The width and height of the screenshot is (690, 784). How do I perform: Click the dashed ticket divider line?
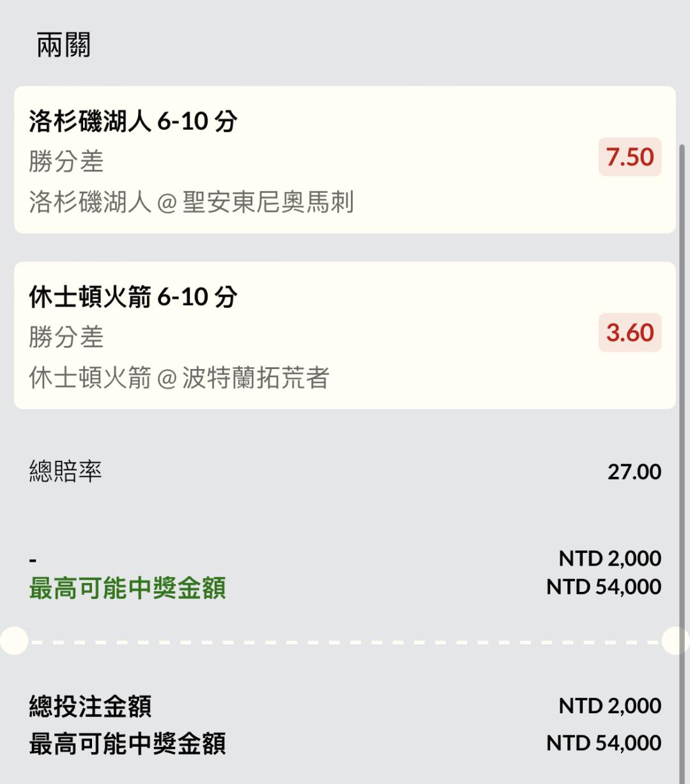pyautogui.click(x=345, y=642)
